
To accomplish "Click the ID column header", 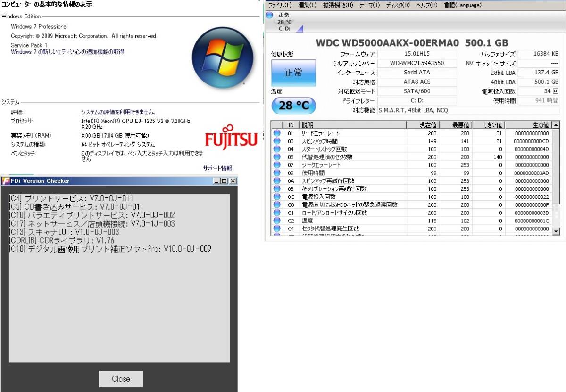I will 291,125.
